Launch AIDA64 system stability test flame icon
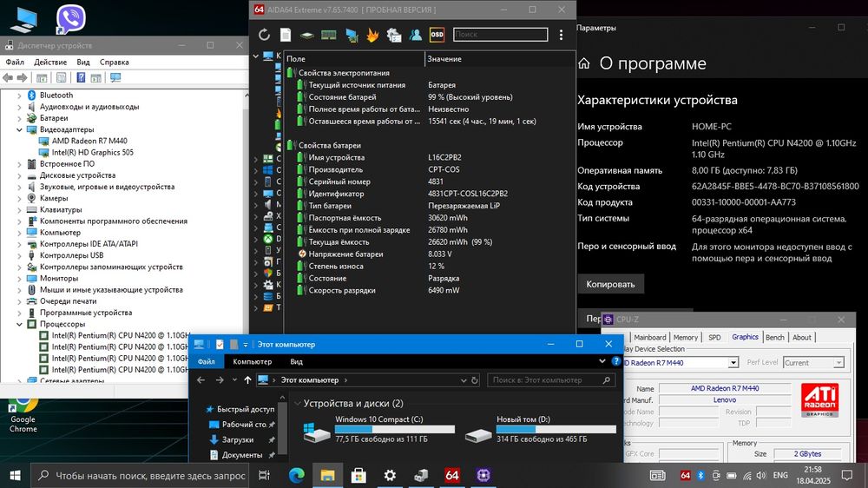The image size is (868, 488). (x=372, y=35)
